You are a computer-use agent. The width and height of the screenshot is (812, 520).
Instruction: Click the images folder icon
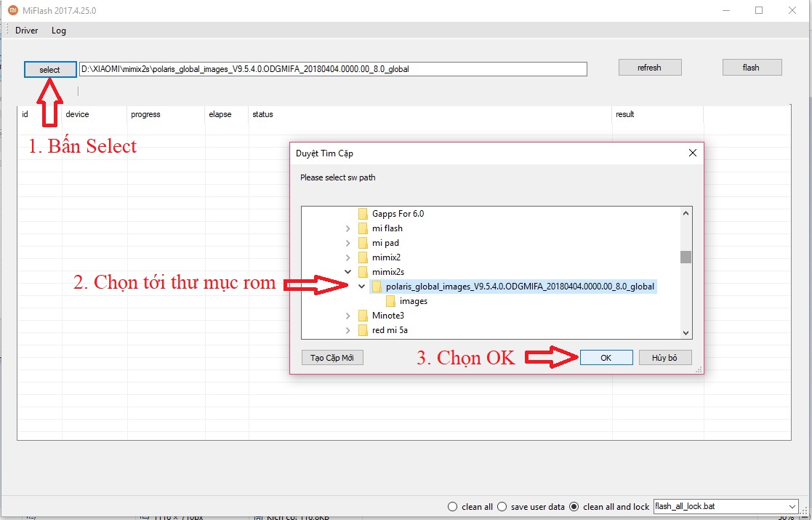(x=391, y=301)
